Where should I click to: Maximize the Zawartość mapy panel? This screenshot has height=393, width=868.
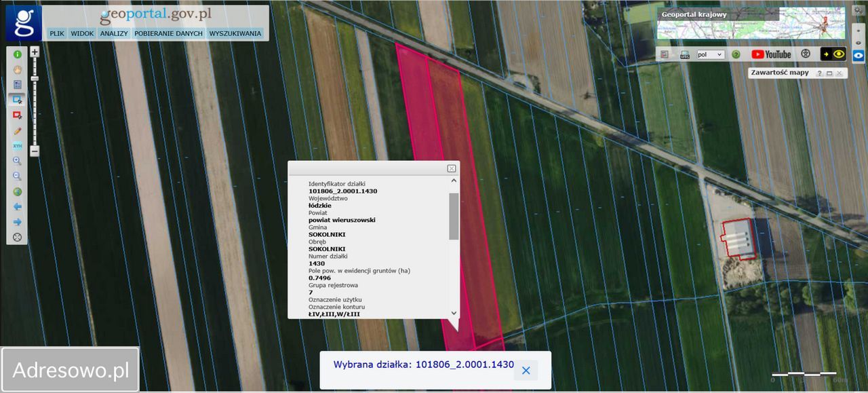829,73
